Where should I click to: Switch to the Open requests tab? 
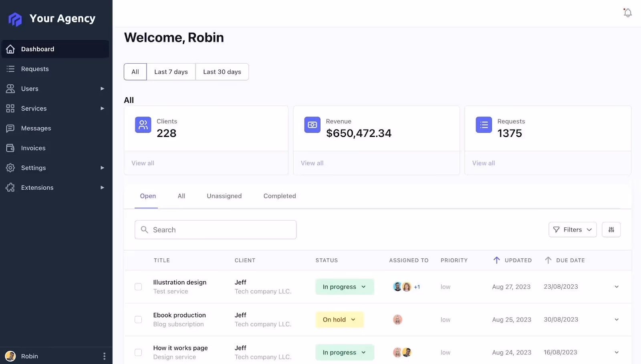[148, 196]
